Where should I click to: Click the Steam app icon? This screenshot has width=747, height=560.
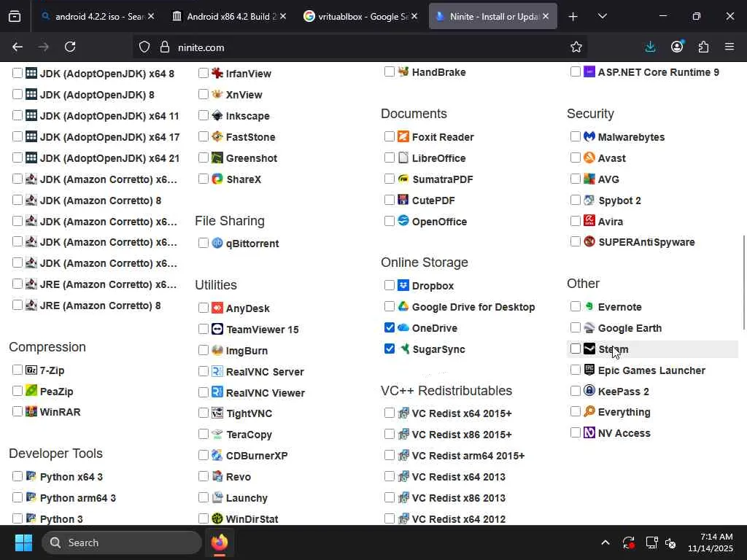(x=589, y=349)
